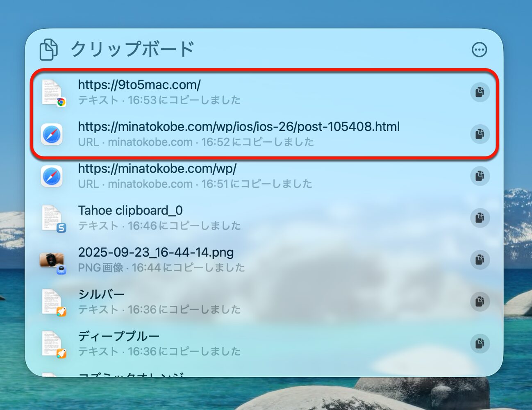Click the PNG image watch thumbnail
The height and width of the screenshot is (410, 532).
[x=52, y=260]
